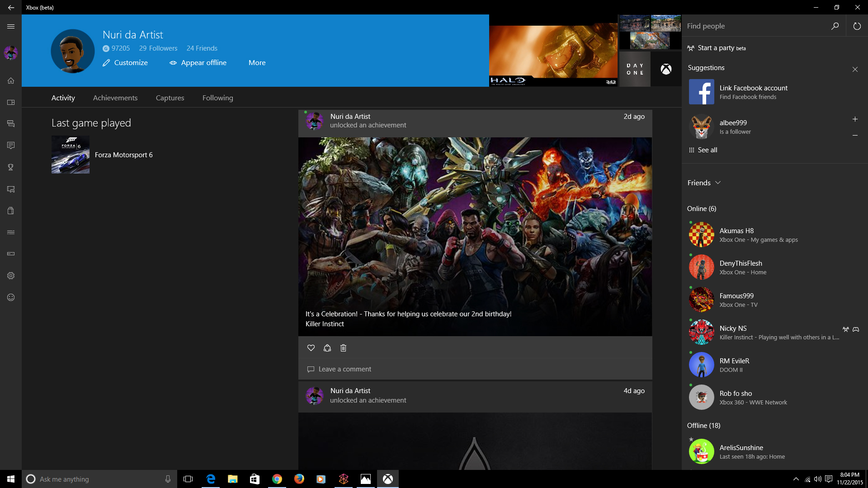
Task: Open Chrome from taskbar
Action: click(277, 479)
